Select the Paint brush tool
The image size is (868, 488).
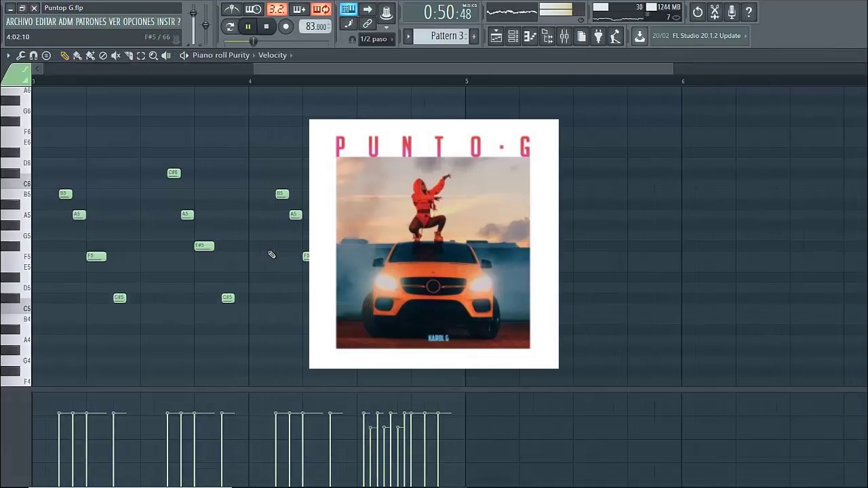point(77,56)
